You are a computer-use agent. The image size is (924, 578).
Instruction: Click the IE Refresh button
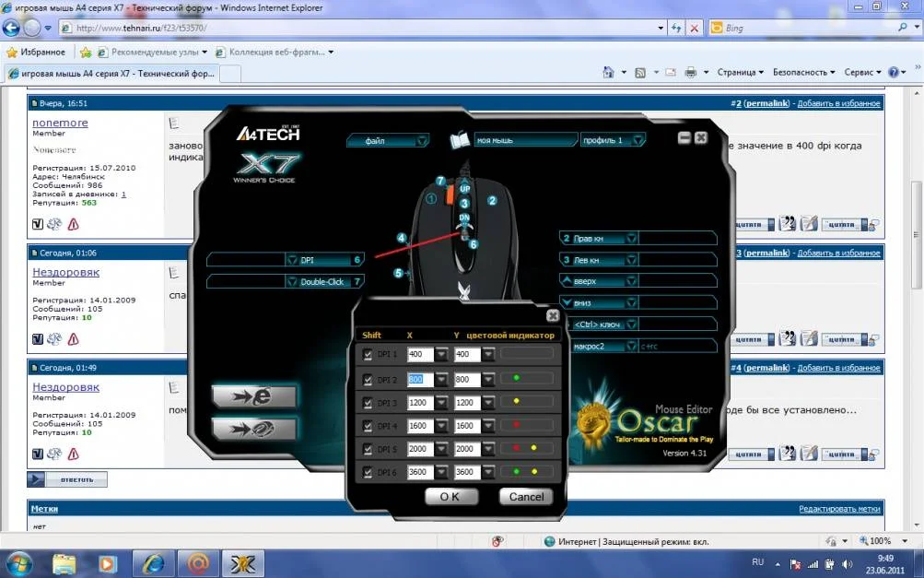click(x=676, y=28)
